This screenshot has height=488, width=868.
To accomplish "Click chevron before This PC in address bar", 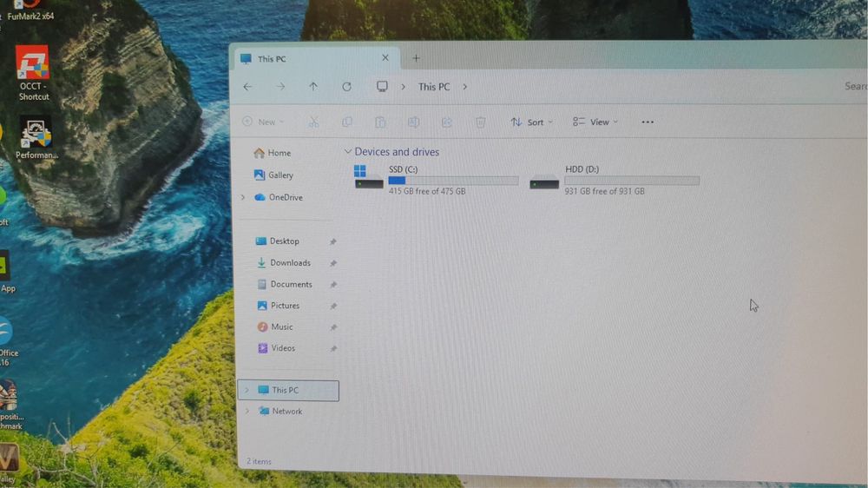I will click(403, 87).
